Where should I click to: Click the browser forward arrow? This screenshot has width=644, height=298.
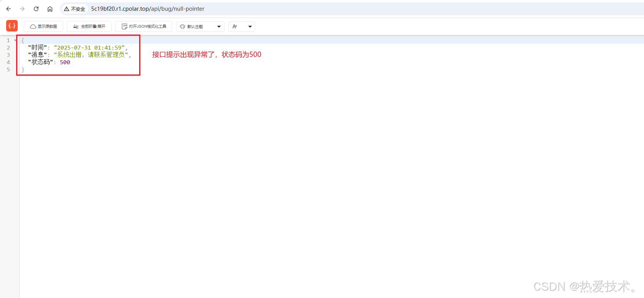point(22,9)
